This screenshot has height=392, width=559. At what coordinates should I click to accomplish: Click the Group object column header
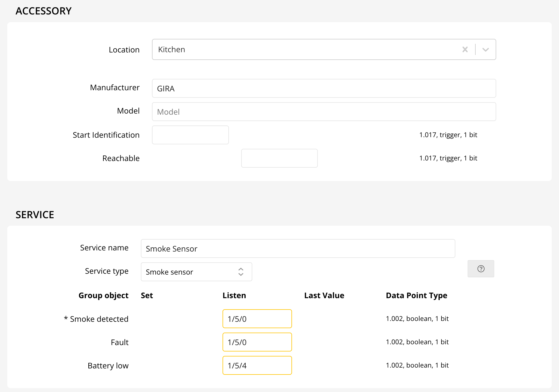pyautogui.click(x=103, y=296)
